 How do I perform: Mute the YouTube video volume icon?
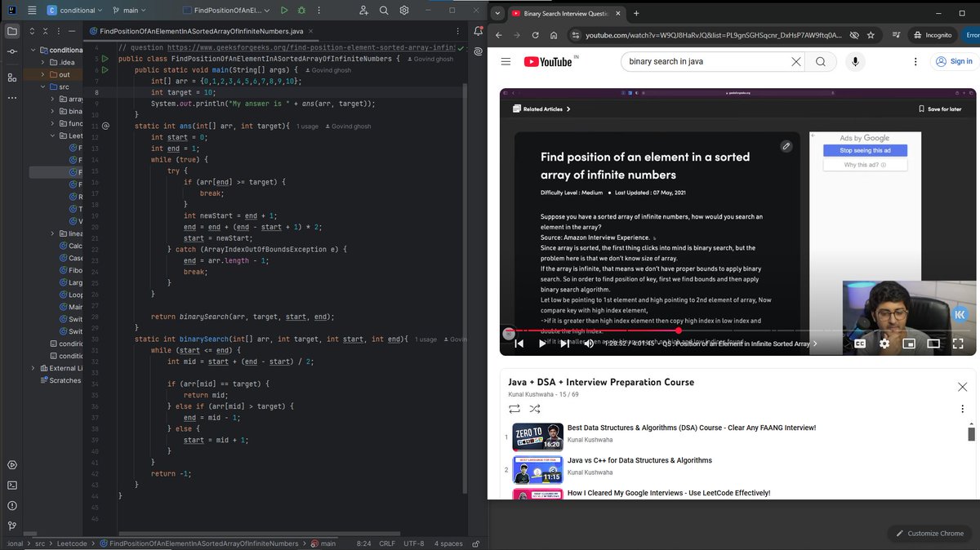click(x=588, y=344)
